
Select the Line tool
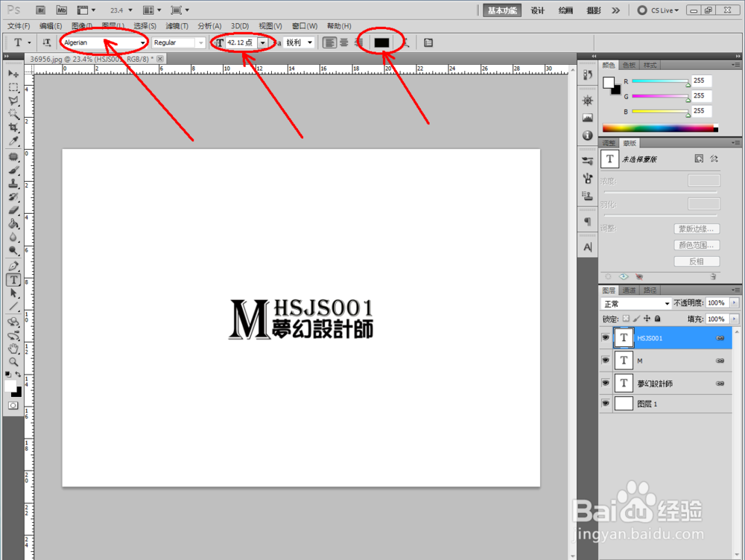[x=13, y=306]
